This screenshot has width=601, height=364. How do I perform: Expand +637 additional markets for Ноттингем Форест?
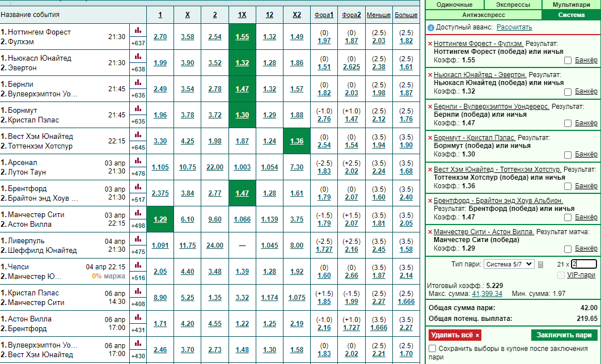[138, 43]
